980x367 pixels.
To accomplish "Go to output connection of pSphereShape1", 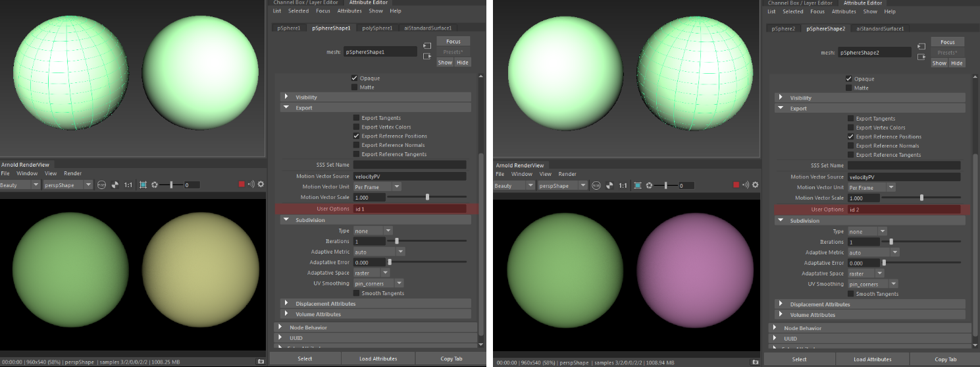I will click(427, 56).
